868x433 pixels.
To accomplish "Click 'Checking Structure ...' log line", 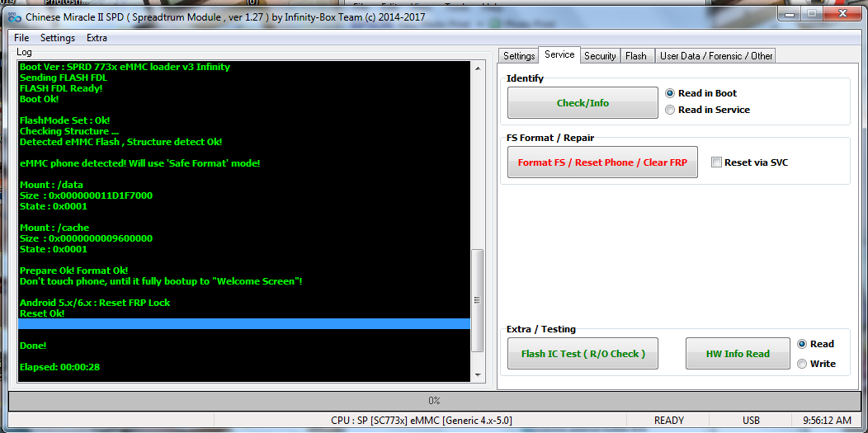I will [x=69, y=131].
